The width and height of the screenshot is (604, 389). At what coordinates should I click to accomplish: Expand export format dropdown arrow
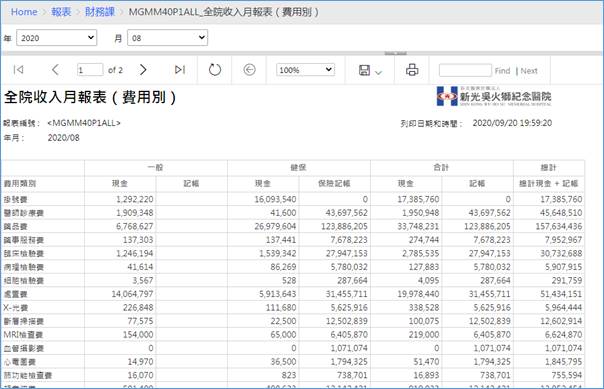(378, 72)
